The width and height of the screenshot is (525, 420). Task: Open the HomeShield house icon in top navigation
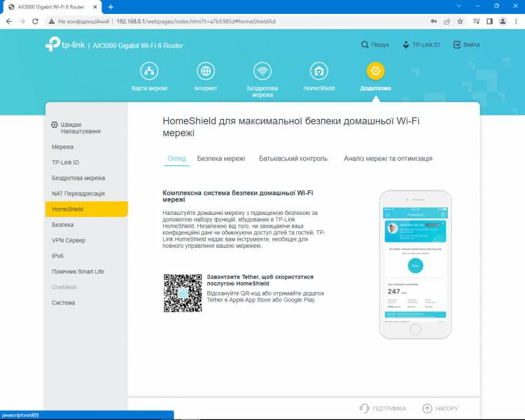click(x=318, y=71)
